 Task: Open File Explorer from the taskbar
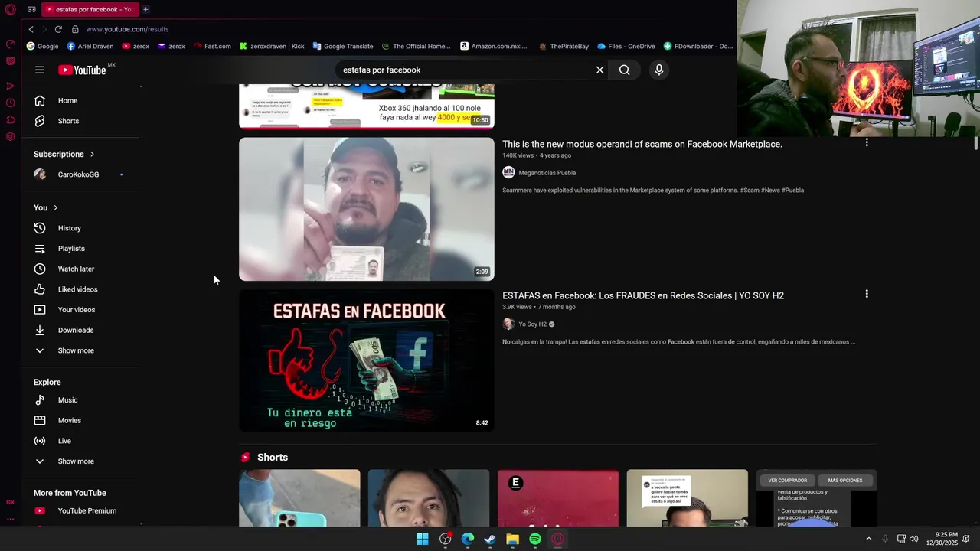coord(513,539)
